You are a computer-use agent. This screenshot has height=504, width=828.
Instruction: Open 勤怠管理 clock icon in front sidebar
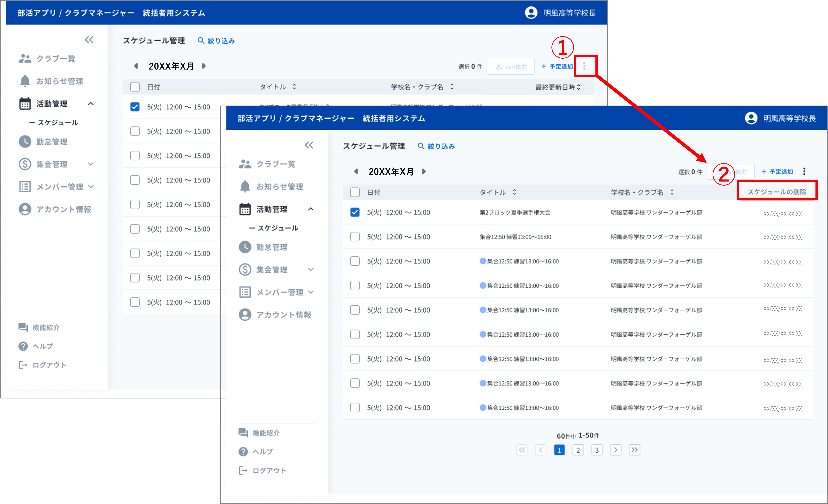[245, 247]
